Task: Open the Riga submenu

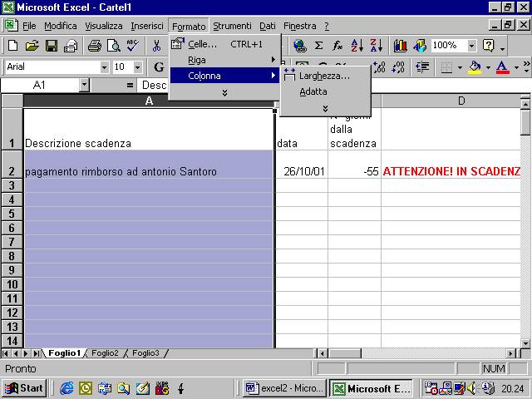Action: (224, 60)
